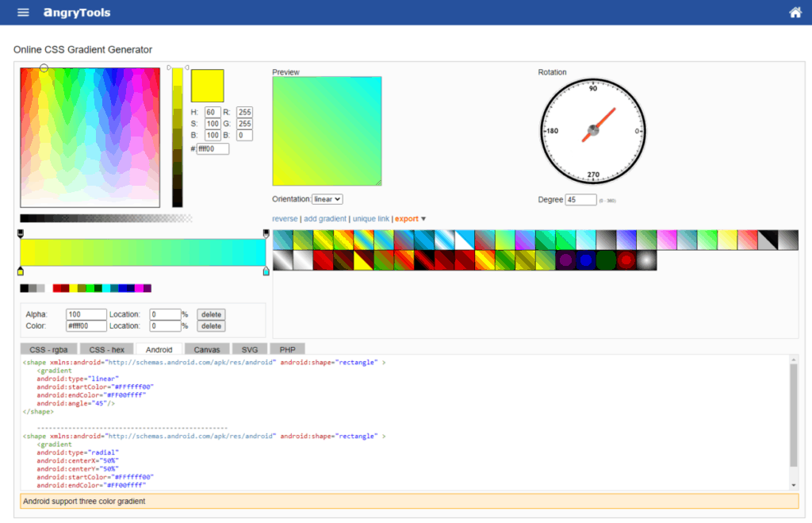Choose the blue radial gradient preset
The image size is (812, 523).
586,260
